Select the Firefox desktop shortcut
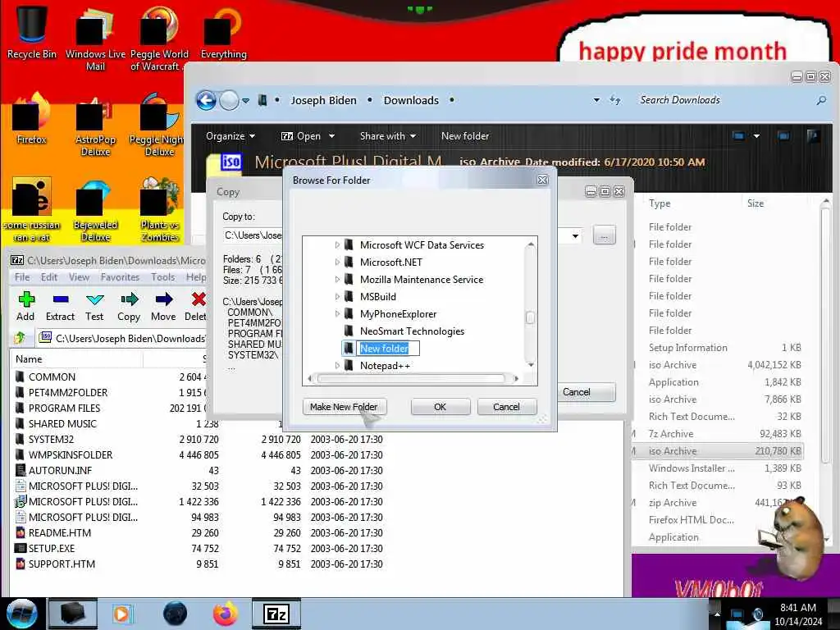The image size is (840, 630). (x=32, y=119)
